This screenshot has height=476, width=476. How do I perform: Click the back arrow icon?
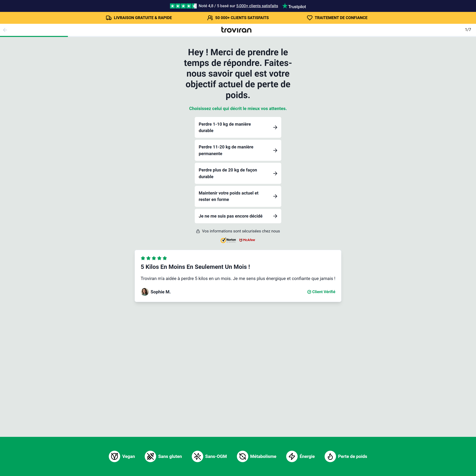[5, 30]
